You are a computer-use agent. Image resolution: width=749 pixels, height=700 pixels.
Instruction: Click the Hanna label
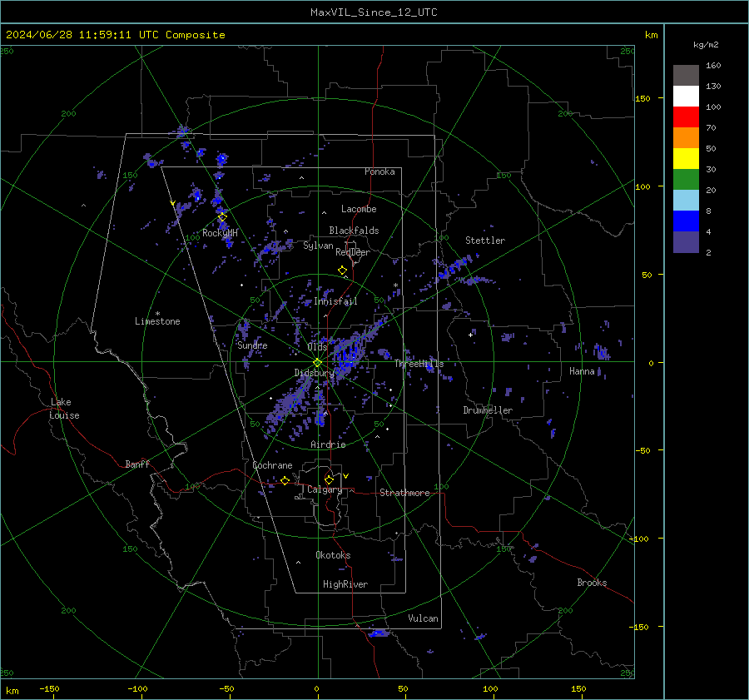(x=582, y=371)
